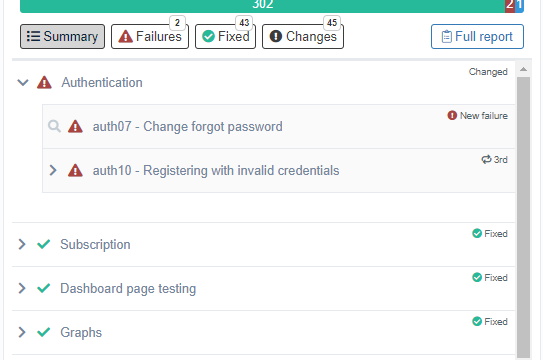Click the warning triangle on auth07 row

pyautogui.click(x=75, y=126)
